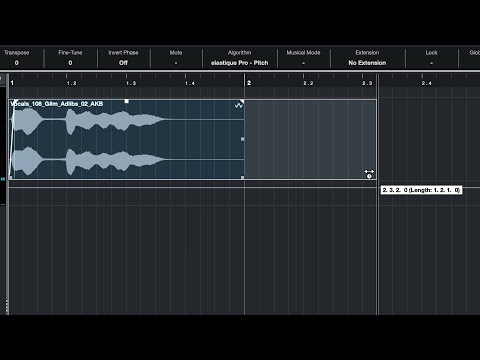Click the Vocals_108_G#m_Adlibs_02_AKB event name
Viewport: 480px width, 360px height.
click(x=57, y=104)
